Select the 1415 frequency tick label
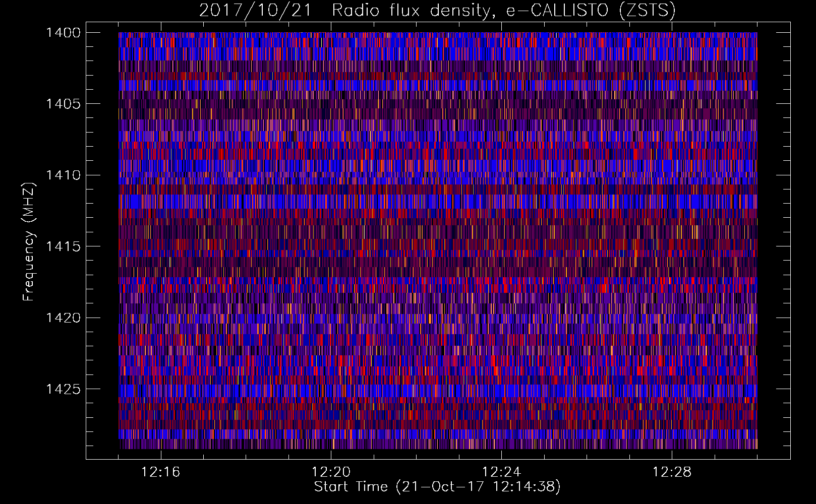 (63, 246)
